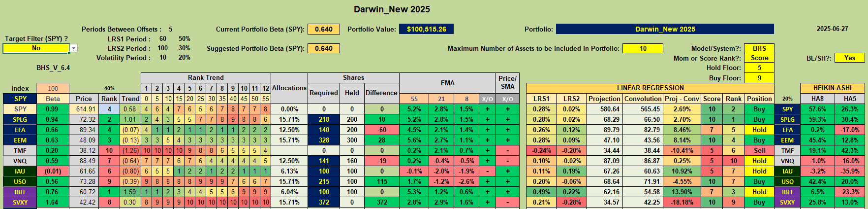The width and height of the screenshot is (868, 209).
Task: Click the EFA share difference -60
Action: 381,130
